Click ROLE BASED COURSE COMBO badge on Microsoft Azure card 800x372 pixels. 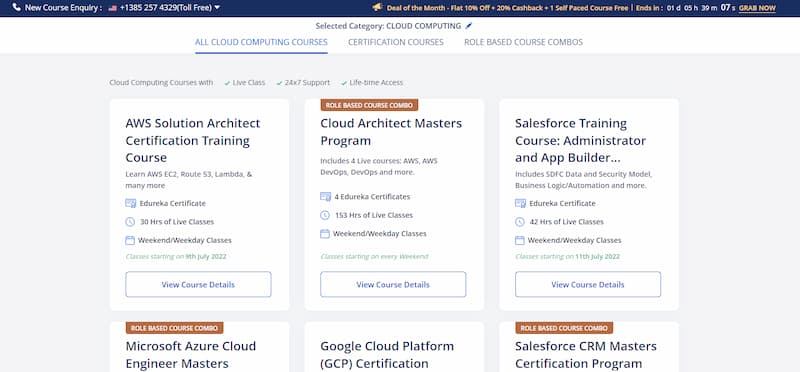pos(174,328)
